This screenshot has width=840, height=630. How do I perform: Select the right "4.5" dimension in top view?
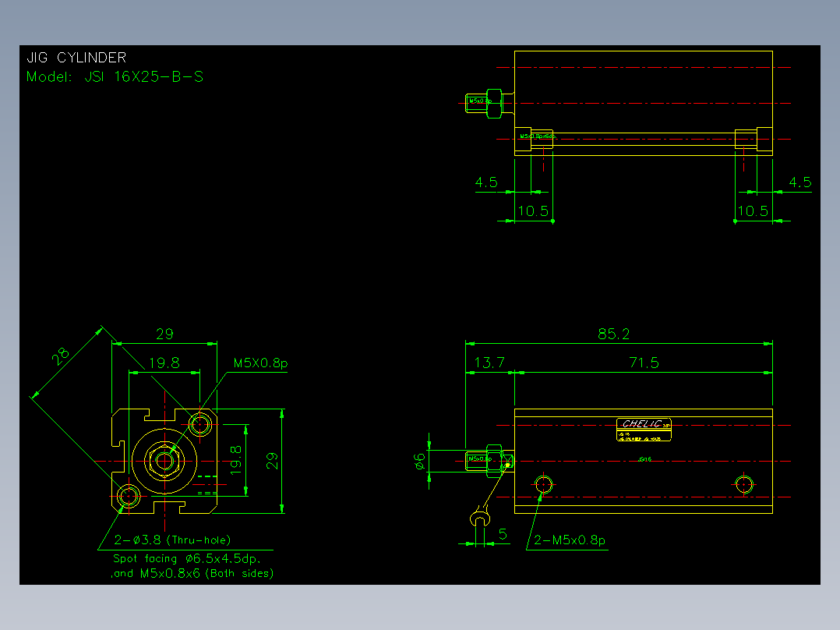point(800,182)
